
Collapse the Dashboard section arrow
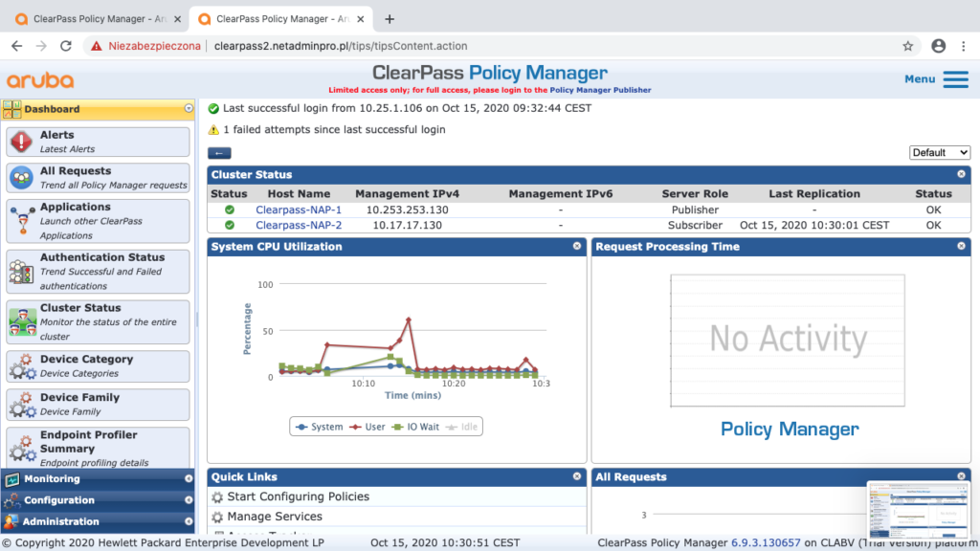click(189, 109)
